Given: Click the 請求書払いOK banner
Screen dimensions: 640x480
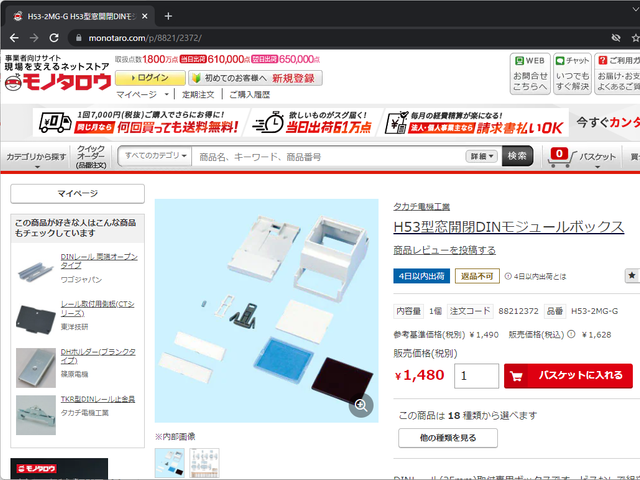Looking at the screenshot, I should click(476, 122).
